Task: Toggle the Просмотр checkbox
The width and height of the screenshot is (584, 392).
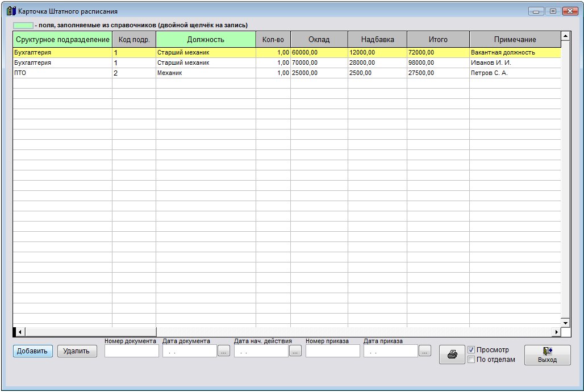Action: 471,350
